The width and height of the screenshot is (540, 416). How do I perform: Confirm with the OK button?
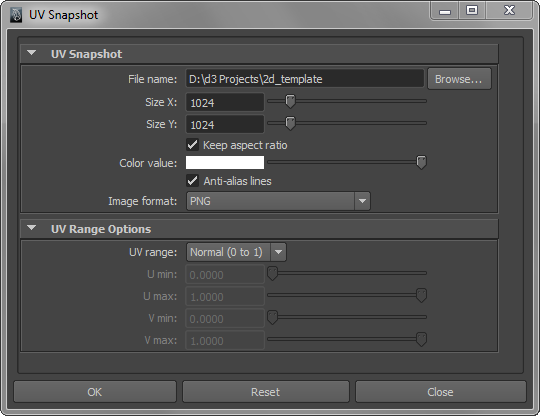(95, 392)
